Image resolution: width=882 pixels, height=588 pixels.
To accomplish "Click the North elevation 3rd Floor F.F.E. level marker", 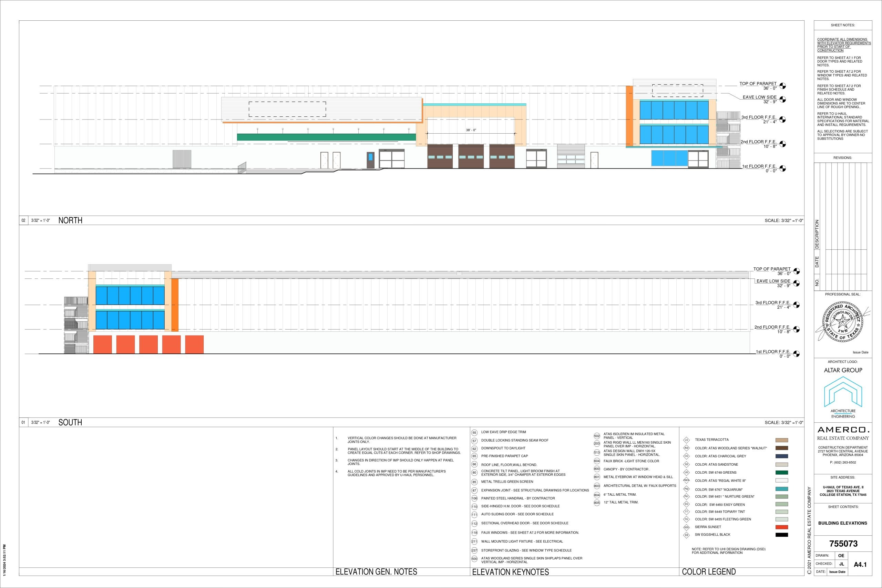I will pyautogui.click(x=782, y=120).
